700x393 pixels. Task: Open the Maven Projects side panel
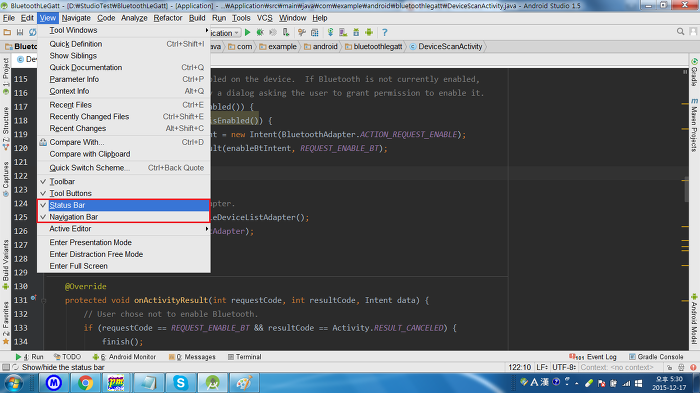[x=694, y=125]
